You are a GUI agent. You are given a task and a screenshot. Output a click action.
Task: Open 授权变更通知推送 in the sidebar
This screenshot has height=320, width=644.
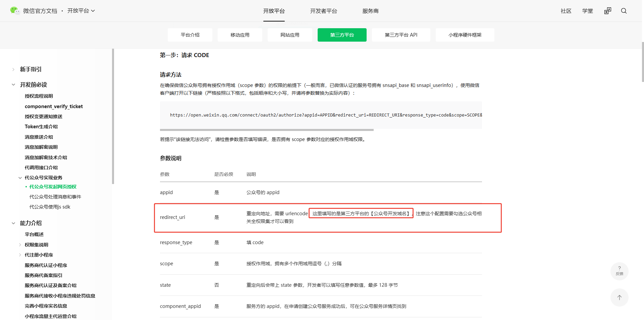point(44,117)
